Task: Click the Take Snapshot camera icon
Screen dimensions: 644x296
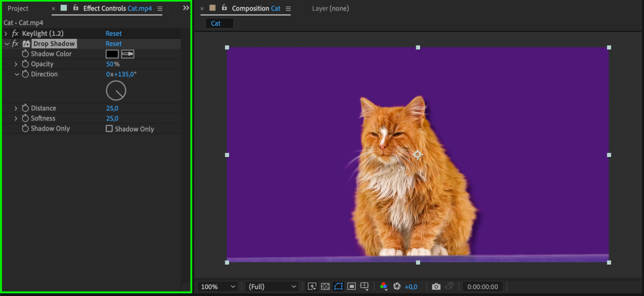Action: pos(436,286)
